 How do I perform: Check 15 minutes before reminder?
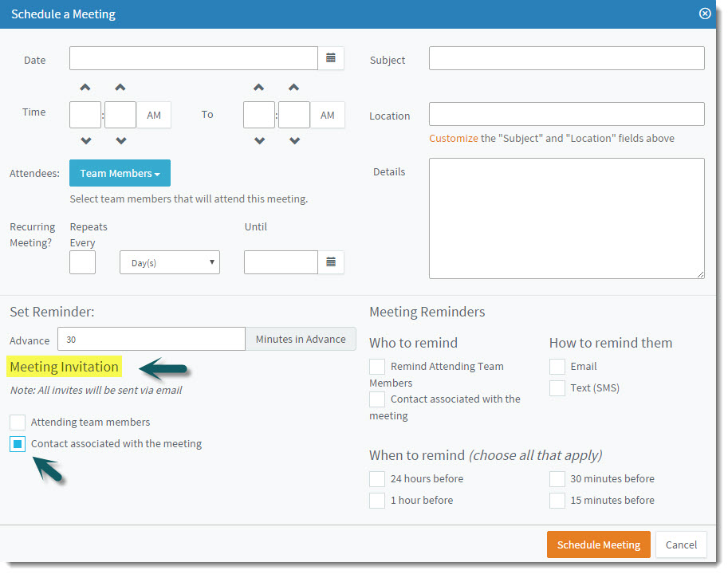click(x=557, y=501)
